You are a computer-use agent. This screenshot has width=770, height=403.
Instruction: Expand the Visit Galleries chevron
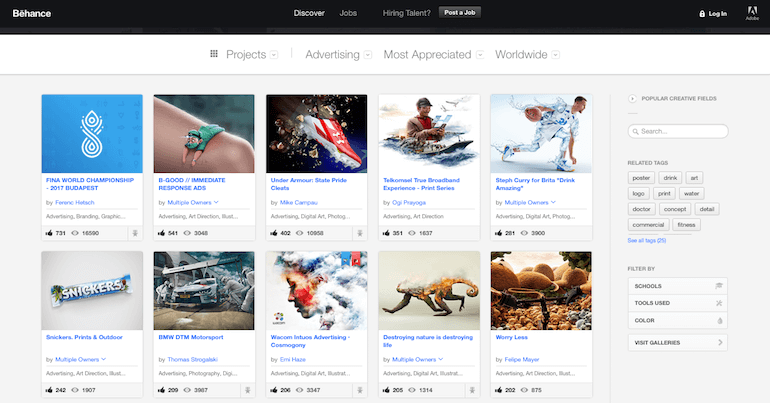720,343
